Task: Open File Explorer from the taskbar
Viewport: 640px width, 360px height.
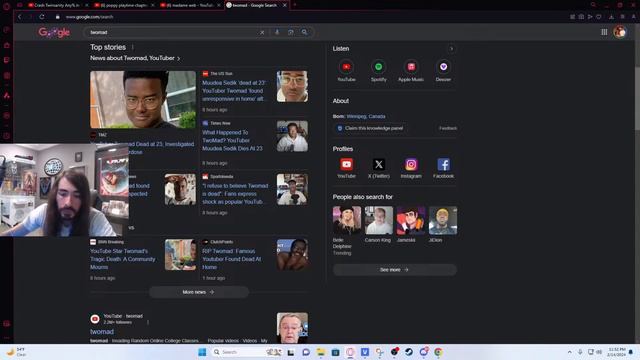Action: click(x=320, y=352)
